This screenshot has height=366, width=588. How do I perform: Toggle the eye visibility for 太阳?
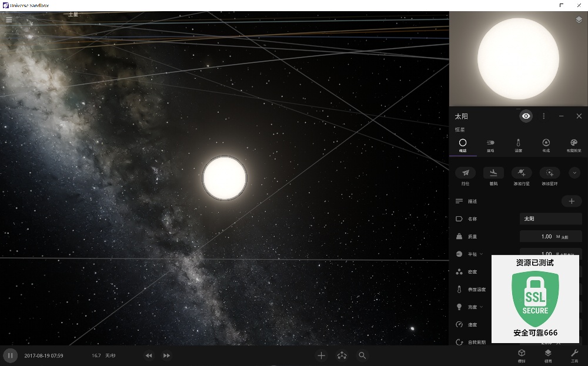pos(526,116)
